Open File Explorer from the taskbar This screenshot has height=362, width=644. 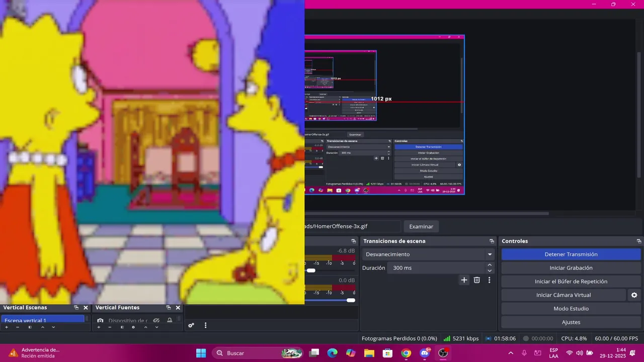tap(369, 353)
